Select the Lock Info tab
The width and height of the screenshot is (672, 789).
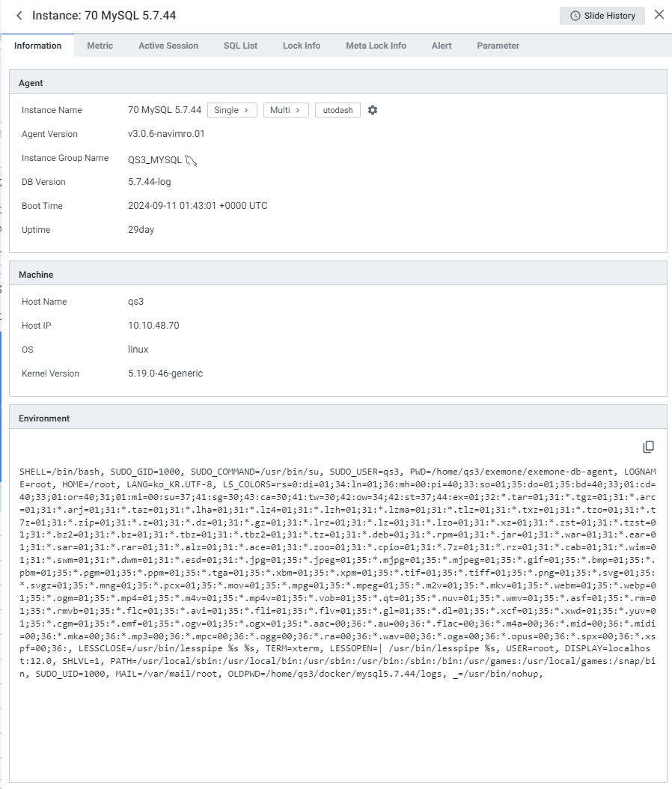302,46
